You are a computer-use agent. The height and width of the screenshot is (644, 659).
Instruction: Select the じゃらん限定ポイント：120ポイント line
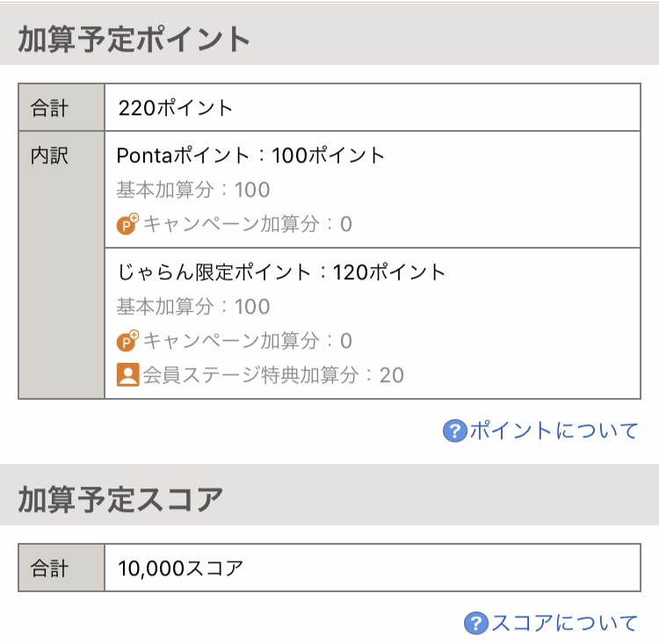(281, 272)
